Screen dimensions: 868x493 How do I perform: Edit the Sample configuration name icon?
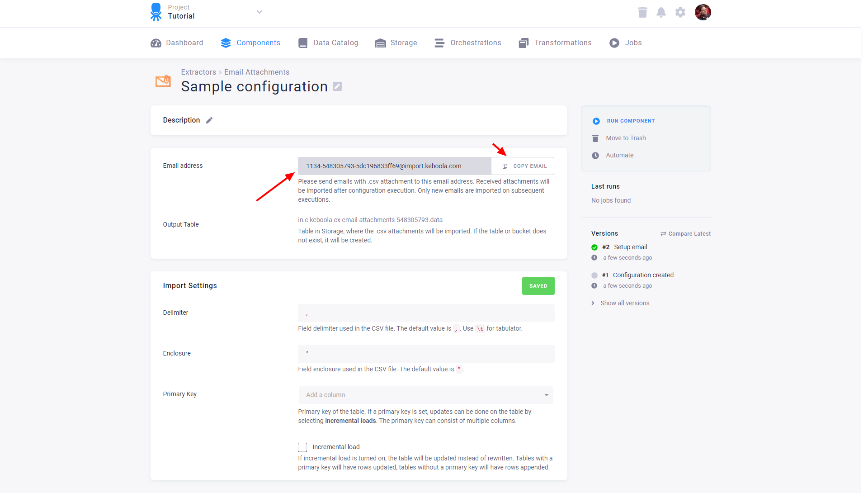tap(337, 86)
